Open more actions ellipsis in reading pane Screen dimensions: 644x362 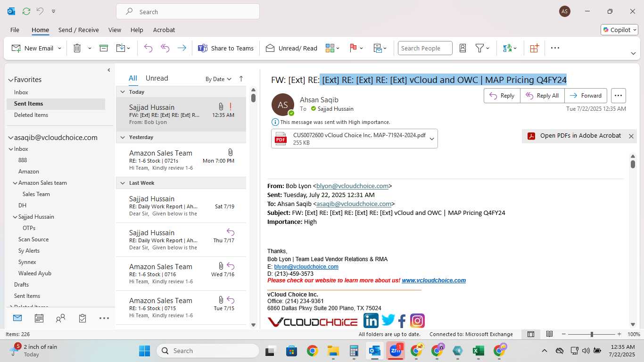[619, 96]
